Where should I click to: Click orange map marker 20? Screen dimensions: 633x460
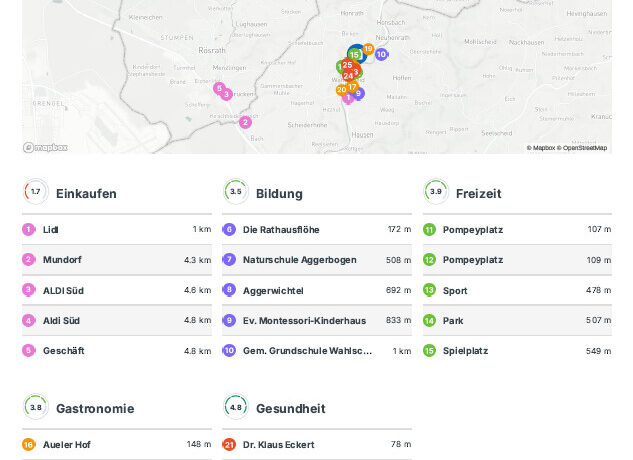tap(341, 90)
